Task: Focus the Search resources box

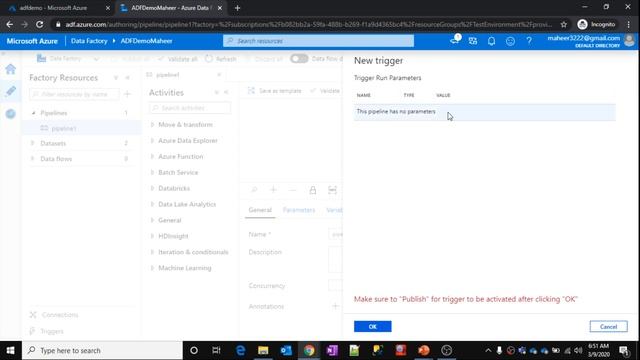Action: (x=318, y=41)
